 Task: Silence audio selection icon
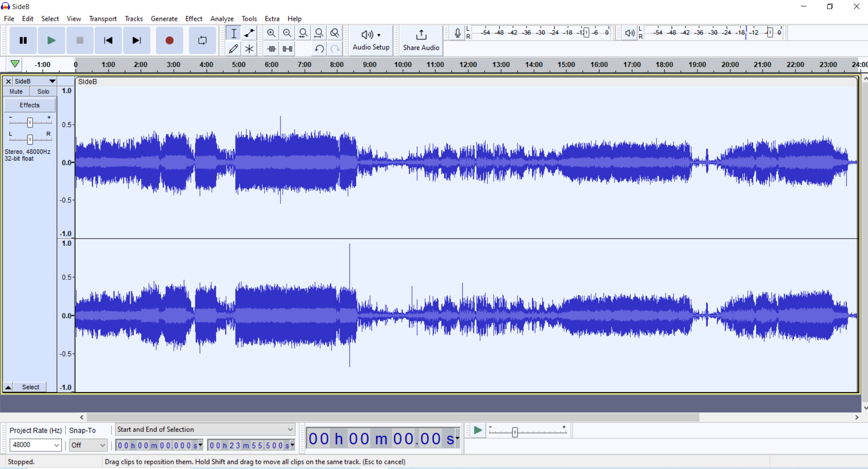tap(287, 49)
